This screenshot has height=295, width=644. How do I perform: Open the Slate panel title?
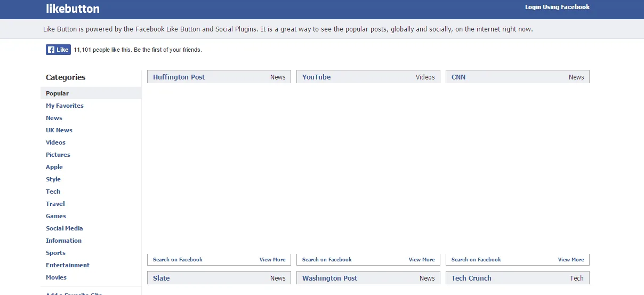pos(161,278)
